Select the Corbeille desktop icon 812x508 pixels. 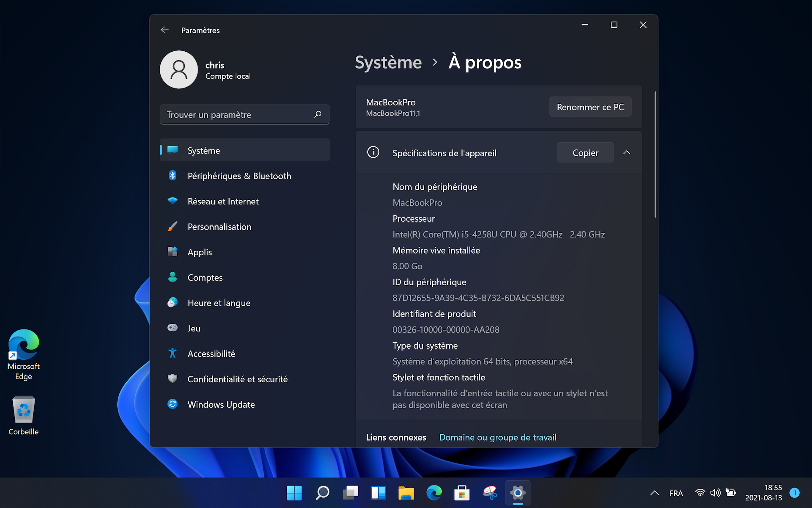24,416
